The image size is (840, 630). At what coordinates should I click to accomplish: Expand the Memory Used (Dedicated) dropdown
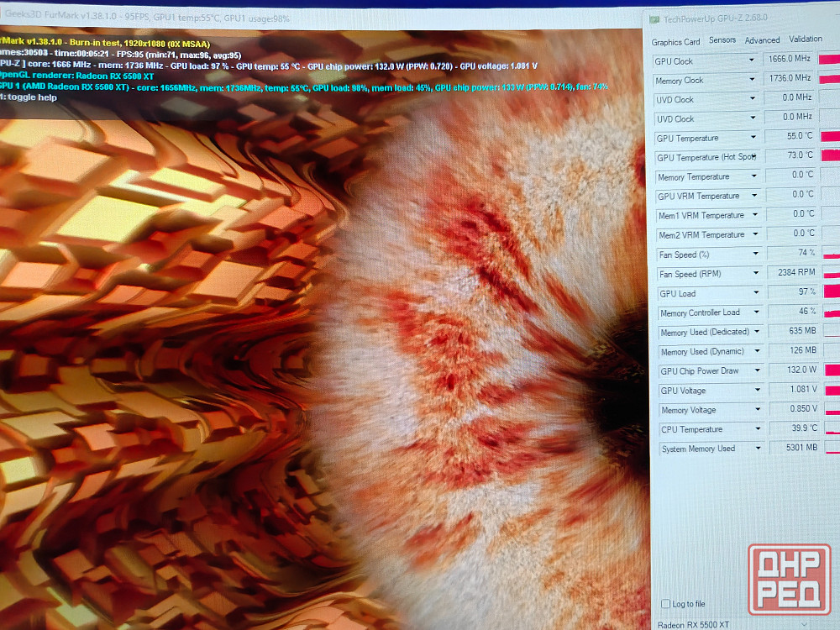tap(757, 332)
